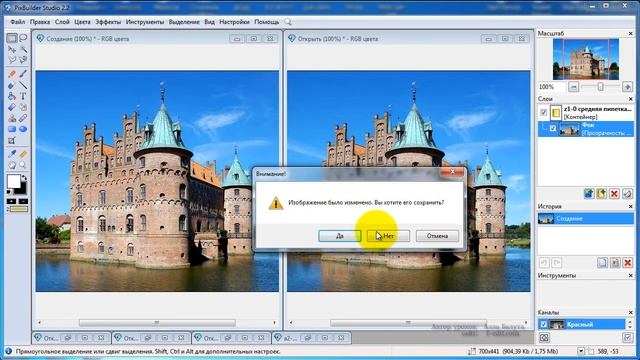Click the Масштаб navigator thumbnail
The height and width of the screenshot is (360, 640).
(586, 59)
